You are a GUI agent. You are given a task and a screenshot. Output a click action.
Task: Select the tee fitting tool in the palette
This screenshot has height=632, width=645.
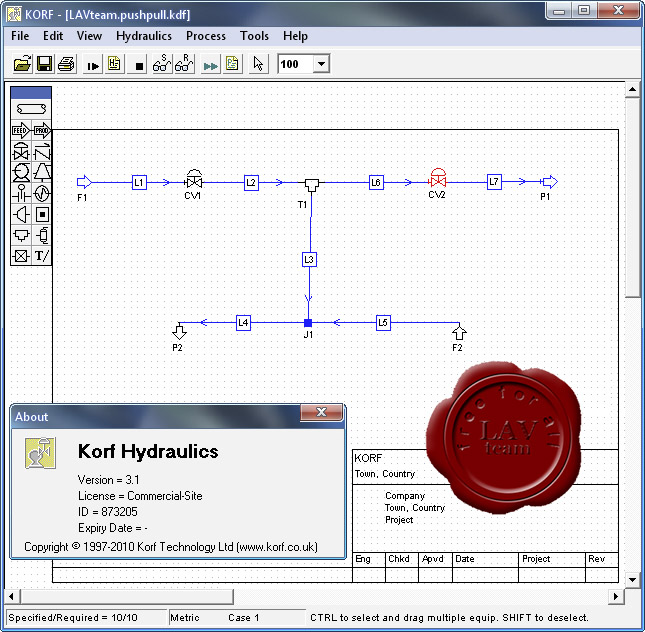tap(21, 235)
